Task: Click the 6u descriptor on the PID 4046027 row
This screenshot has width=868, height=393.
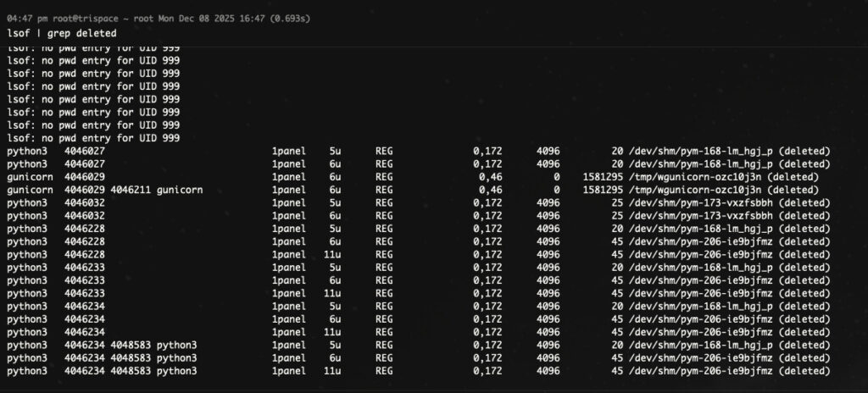Action: (x=335, y=163)
